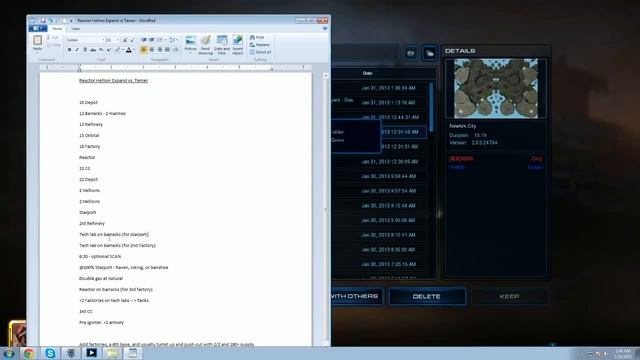Click the line spacing button
Screen dimensions: 640x360
tap(172, 40)
